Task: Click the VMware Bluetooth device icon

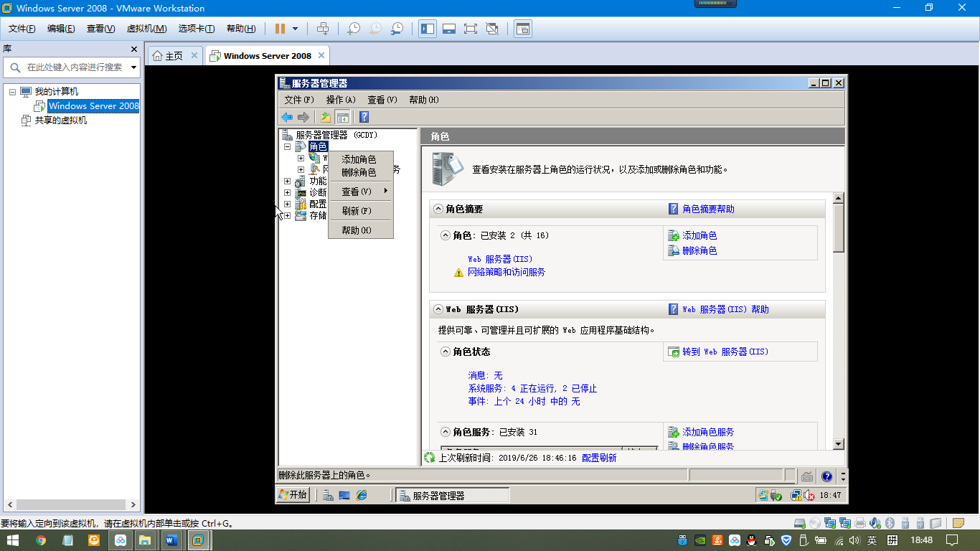Action: 890,523
